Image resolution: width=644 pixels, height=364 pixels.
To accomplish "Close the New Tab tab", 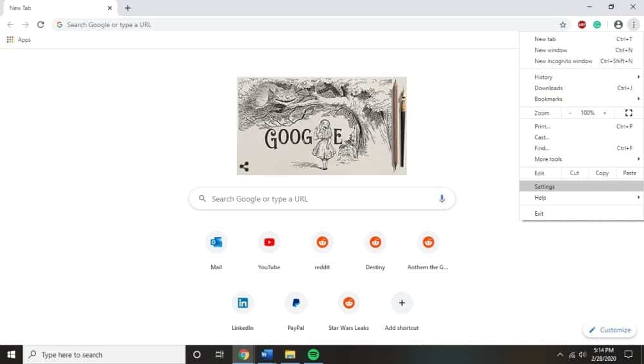I will (x=109, y=8).
